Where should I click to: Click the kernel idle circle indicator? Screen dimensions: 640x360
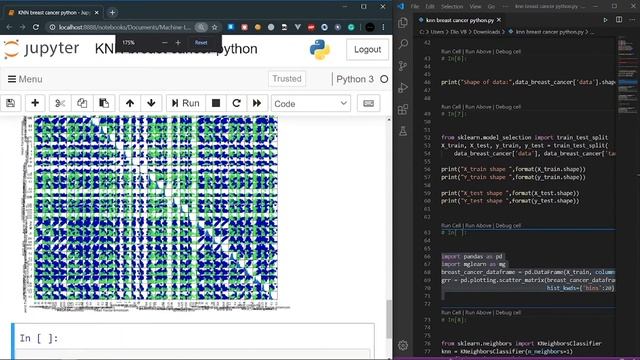point(384,79)
